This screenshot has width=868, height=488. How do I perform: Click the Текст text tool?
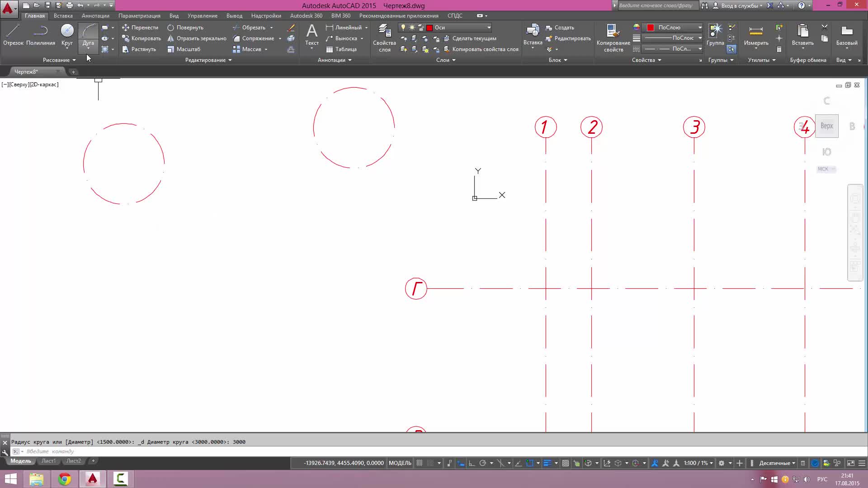(311, 35)
